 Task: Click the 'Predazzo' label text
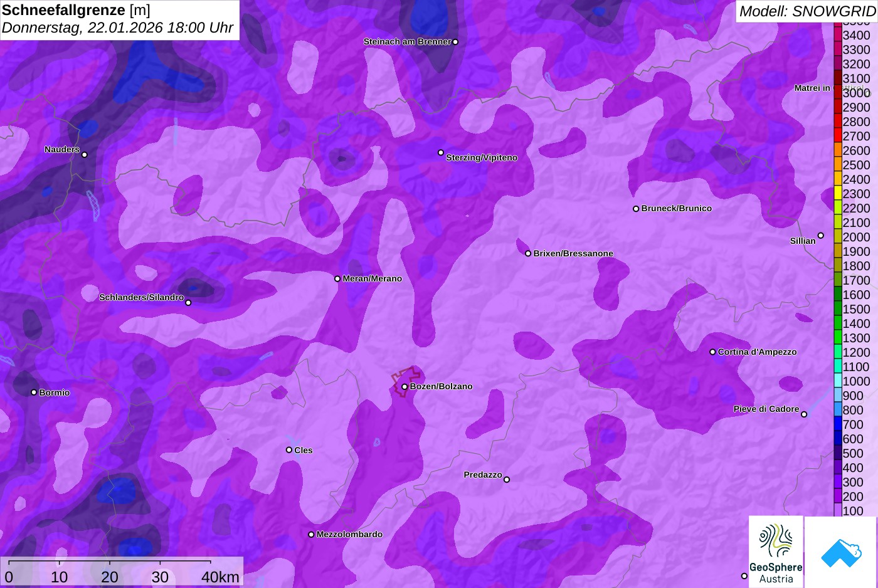483,475
